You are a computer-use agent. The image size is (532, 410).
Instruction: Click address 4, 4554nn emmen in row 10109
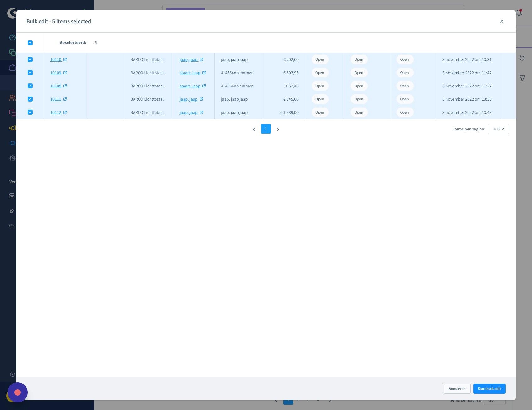pos(237,73)
